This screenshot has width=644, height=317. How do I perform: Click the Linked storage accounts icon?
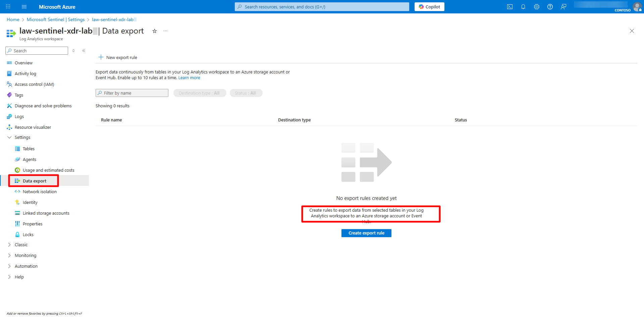tap(17, 213)
